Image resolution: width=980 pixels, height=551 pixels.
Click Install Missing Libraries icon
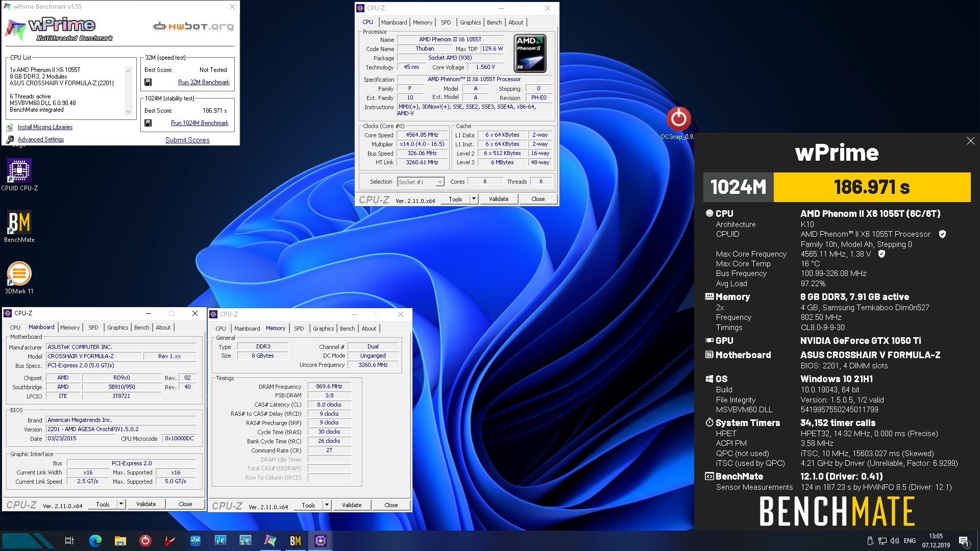point(10,127)
